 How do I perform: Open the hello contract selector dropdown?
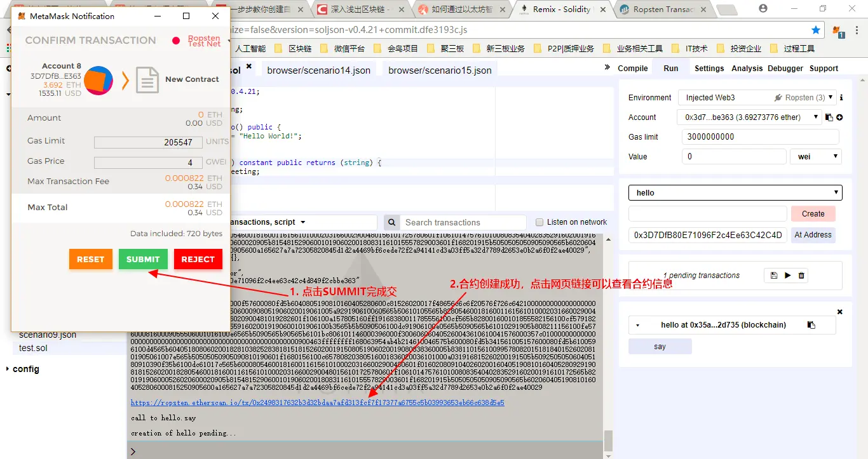pyautogui.click(x=735, y=193)
